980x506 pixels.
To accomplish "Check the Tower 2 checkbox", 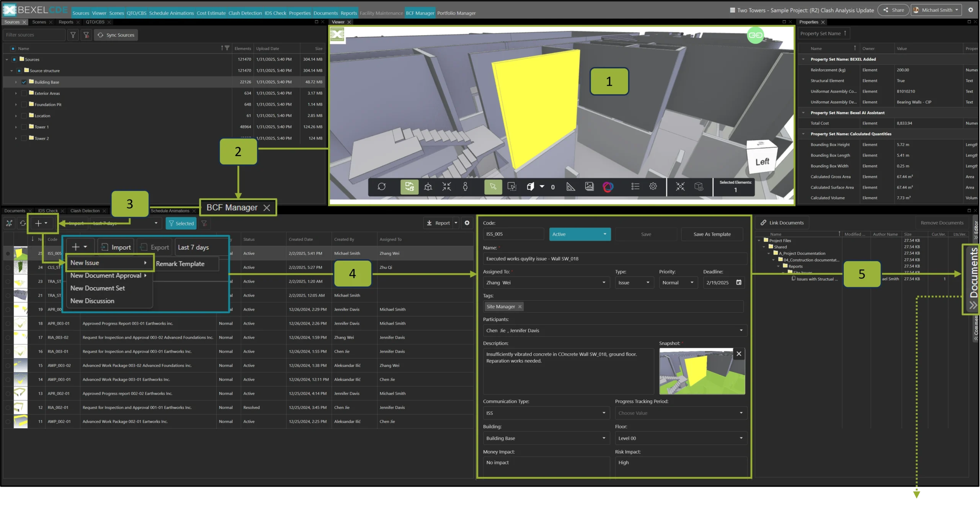I will coord(24,138).
